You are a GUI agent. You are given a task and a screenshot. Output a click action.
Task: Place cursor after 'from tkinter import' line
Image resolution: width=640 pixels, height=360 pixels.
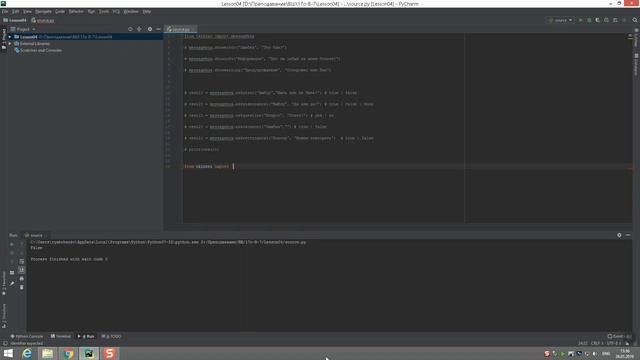(233, 166)
